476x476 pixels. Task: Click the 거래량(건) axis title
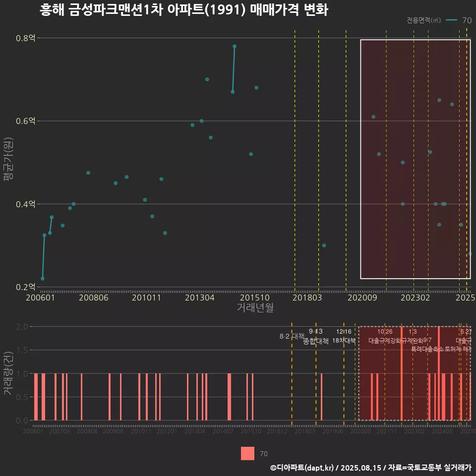[x=8, y=373]
